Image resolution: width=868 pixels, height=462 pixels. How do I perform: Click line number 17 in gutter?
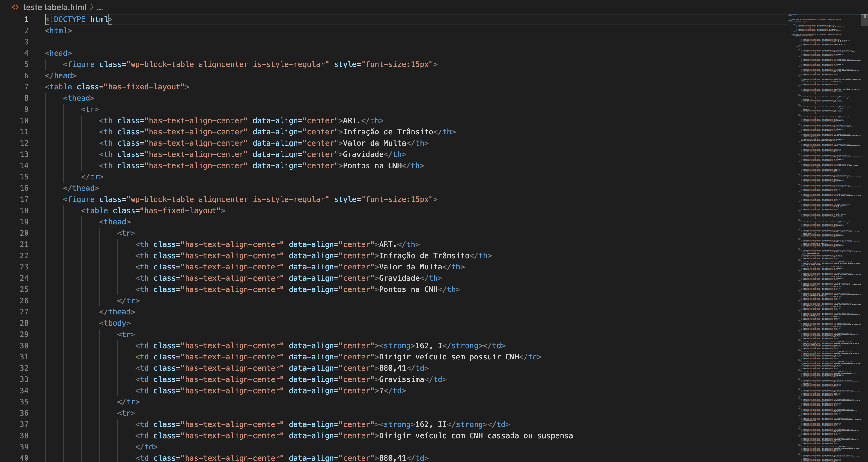point(24,199)
